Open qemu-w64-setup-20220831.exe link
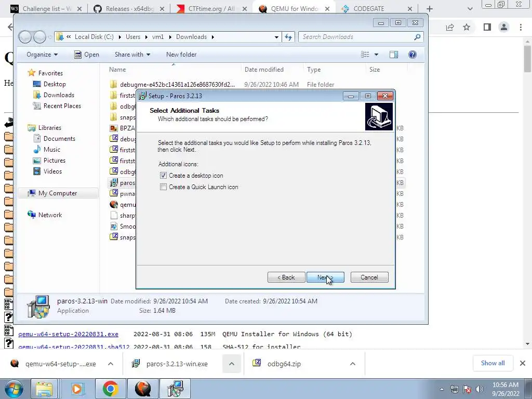Screen dimensions: 532x399 (x=68, y=334)
